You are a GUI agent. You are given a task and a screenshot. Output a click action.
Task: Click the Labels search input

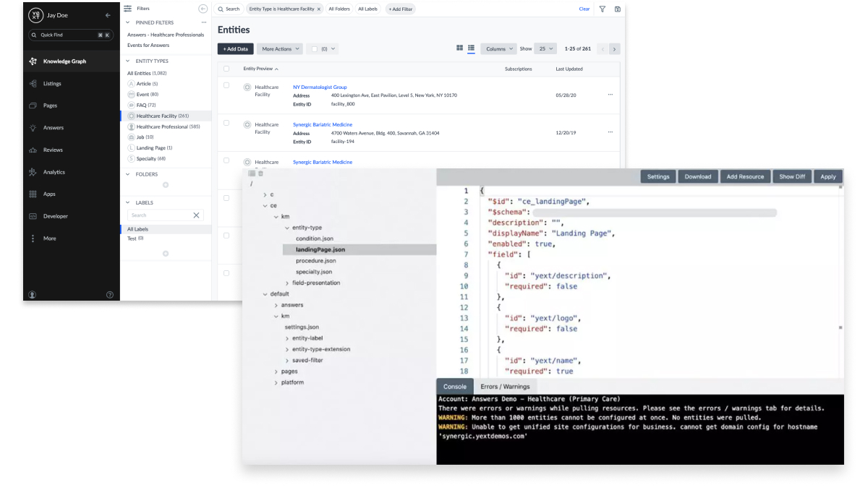click(x=158, y=215)
